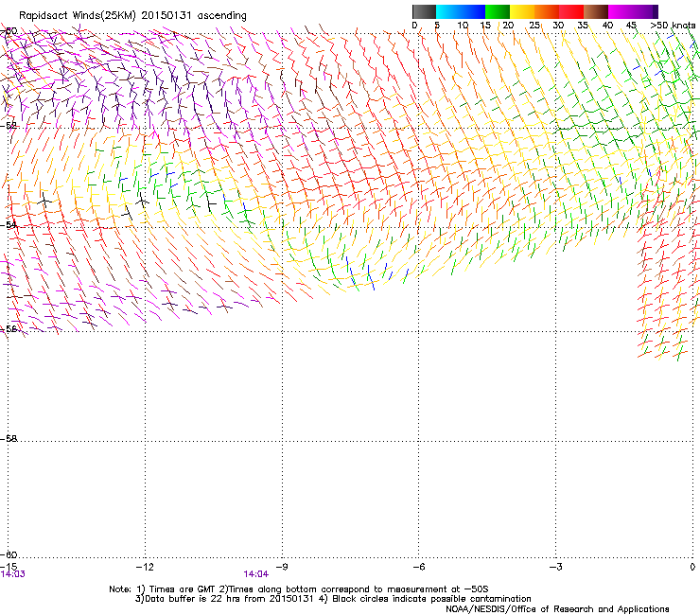Click the 'Note: 1) Times are GMT' line
Viewport: 700px width, 615px height.
pyautogui.click(x=299, y=589)
